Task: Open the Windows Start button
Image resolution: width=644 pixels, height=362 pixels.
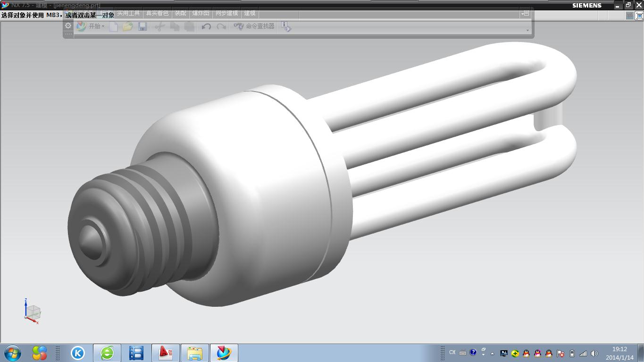Action: click(12, 353)
